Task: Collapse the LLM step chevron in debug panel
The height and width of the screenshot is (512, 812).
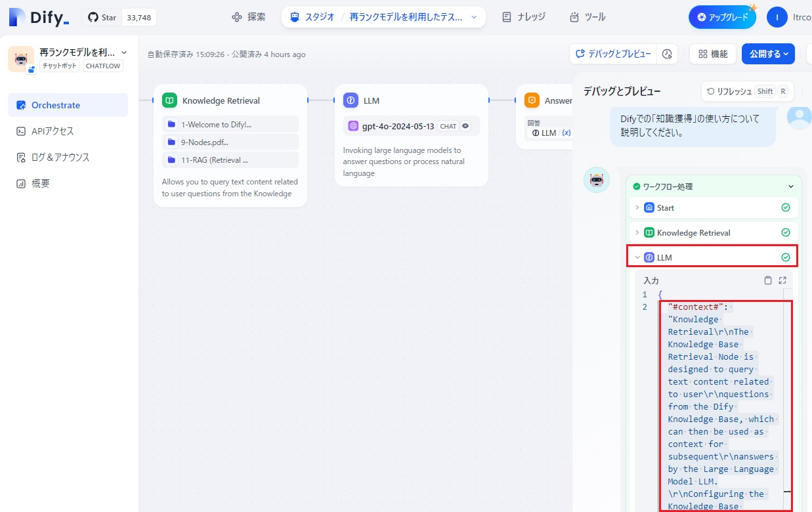Action: coord(637,257)
